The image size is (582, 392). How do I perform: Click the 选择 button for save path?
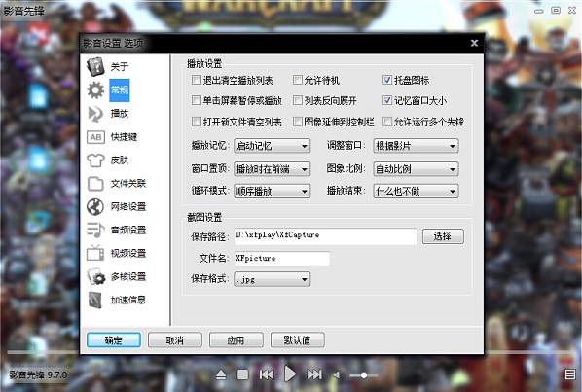[443, 236]
